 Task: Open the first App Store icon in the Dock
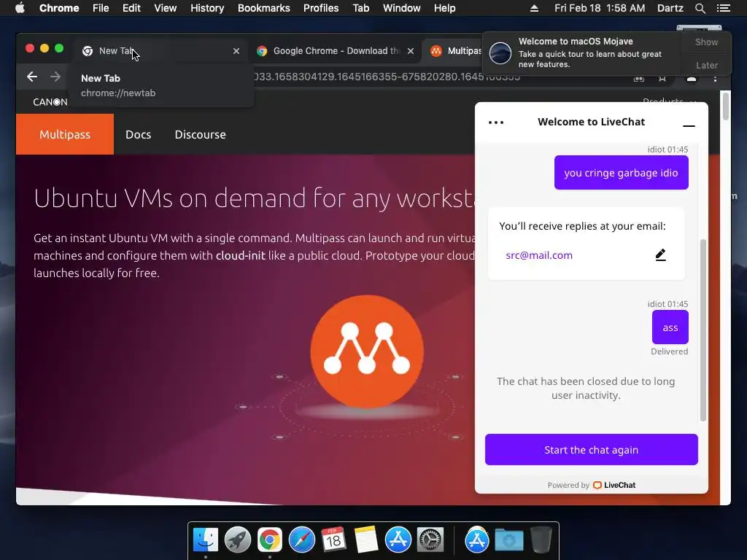[398, 540]
